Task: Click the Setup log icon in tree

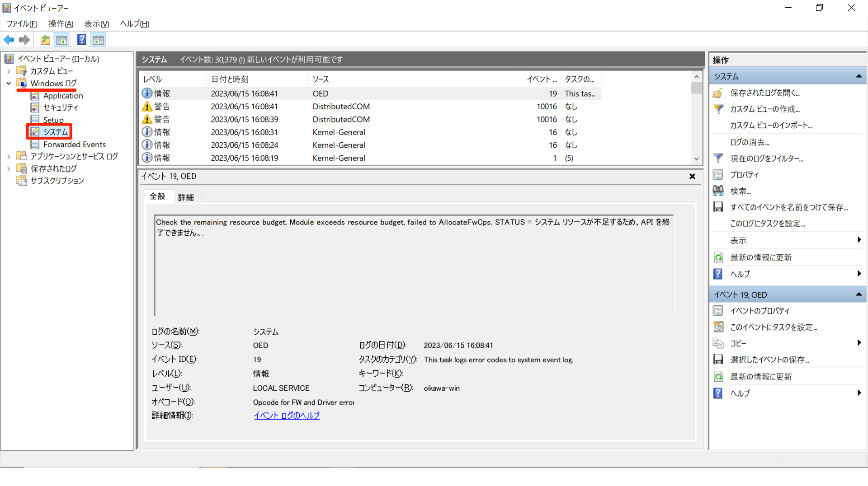Action: (x=35, y=120)
